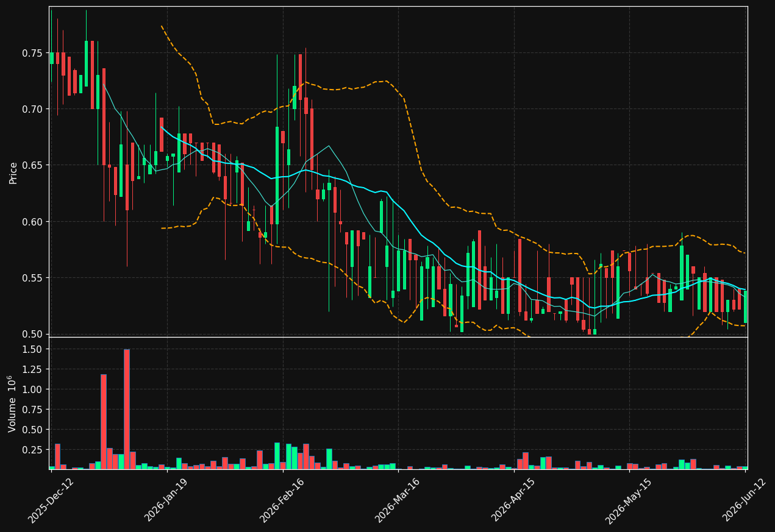775x532 pixels.
Task: Click the 2026-Mar-16 date label
Action: point(398,500)
